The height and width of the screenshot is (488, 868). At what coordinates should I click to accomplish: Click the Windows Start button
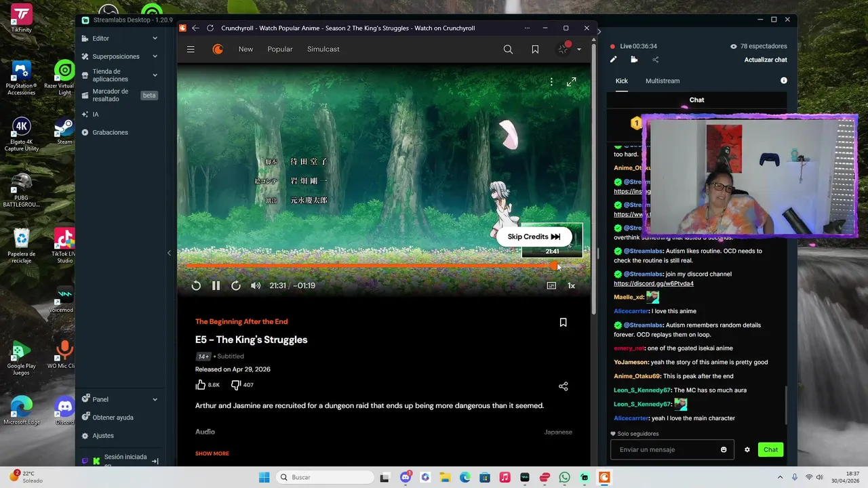264,477
